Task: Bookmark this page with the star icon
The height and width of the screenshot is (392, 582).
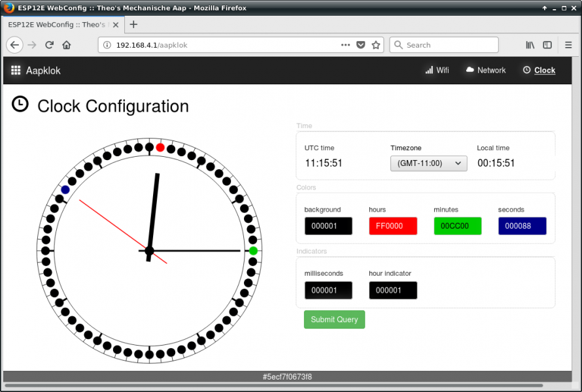Action: 376,45
